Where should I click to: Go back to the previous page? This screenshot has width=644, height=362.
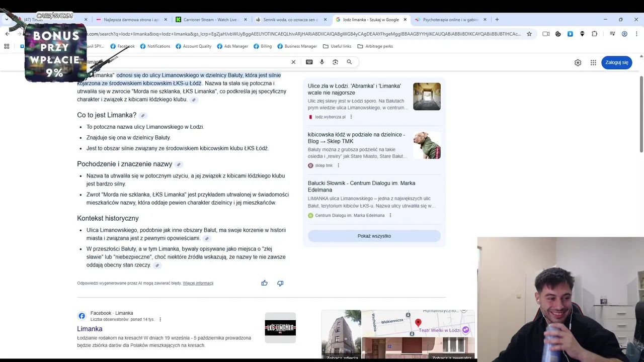[x=7, y=34]
